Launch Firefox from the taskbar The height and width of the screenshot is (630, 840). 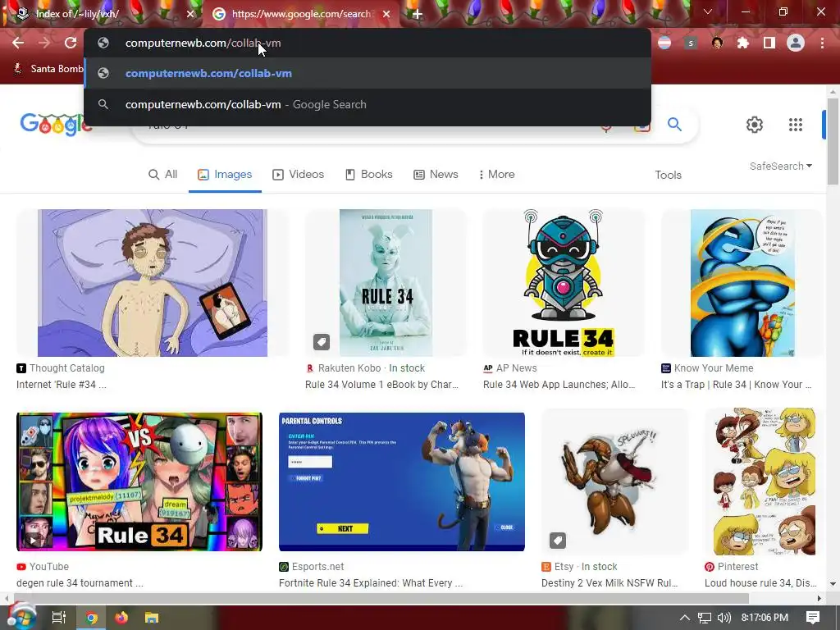121,618
